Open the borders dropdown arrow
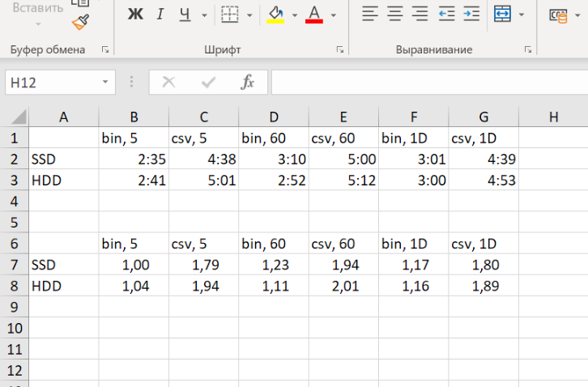This screenshot has height=387, width=588. pyautogui.click(x=249, y=15)
